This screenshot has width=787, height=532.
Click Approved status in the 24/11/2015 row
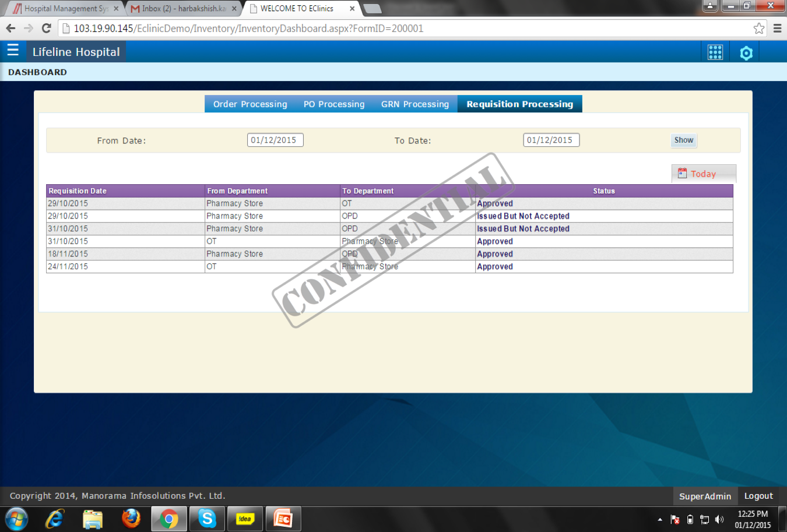[x=495, y=266]
